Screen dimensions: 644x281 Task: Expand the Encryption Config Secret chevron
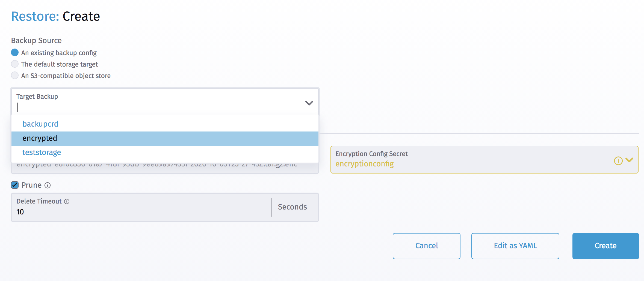point(630,160)
